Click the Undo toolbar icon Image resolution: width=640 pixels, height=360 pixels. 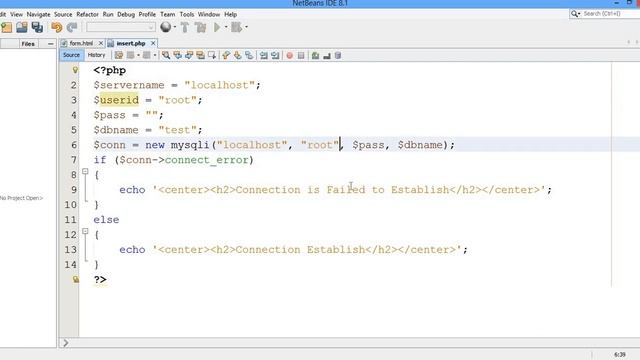pyautogui.click(x=56, y=27)
